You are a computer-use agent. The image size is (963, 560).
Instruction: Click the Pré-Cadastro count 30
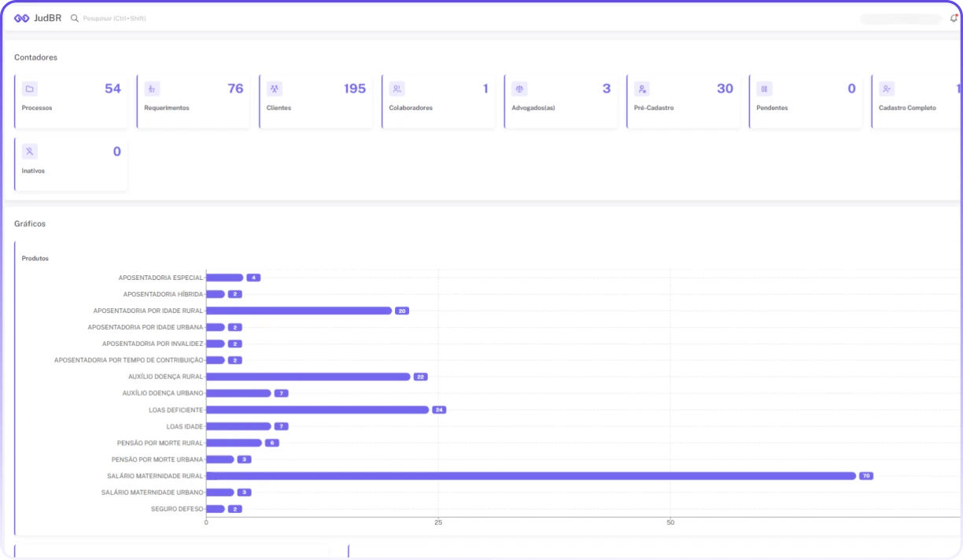pos(725,89)
